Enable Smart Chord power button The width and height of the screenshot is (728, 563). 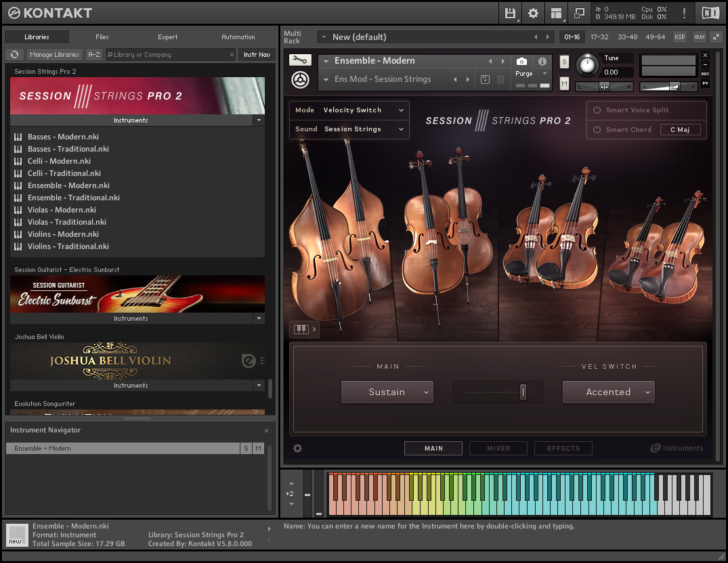tap(597, 129)
